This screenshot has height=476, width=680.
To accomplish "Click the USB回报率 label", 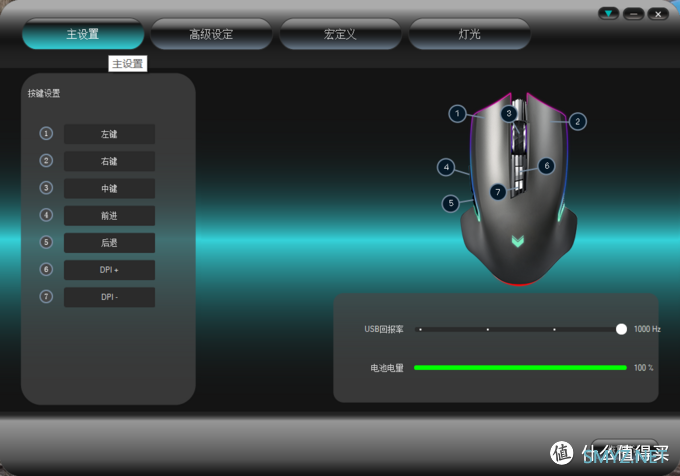I will 384,329.
